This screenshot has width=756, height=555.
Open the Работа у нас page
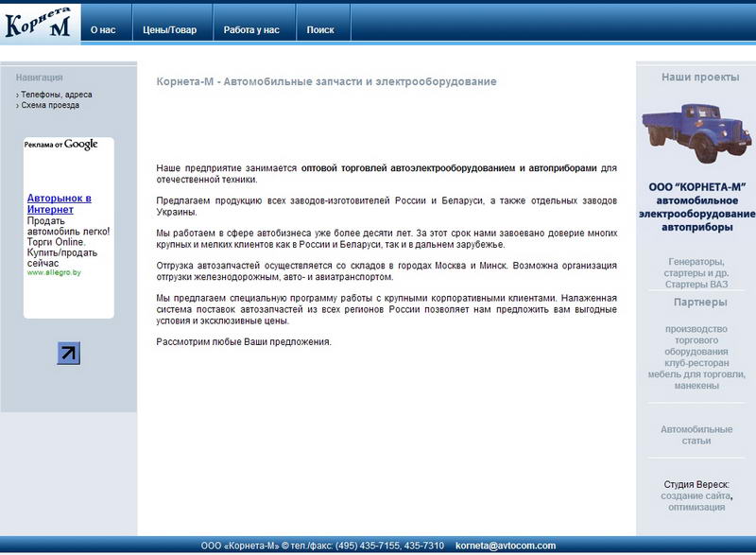[x=251, y=30]
